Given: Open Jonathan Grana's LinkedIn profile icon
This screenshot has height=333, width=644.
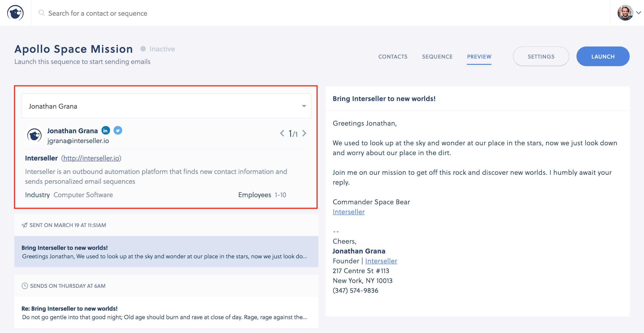Looking at the screenshot, I should click(106, 130).
